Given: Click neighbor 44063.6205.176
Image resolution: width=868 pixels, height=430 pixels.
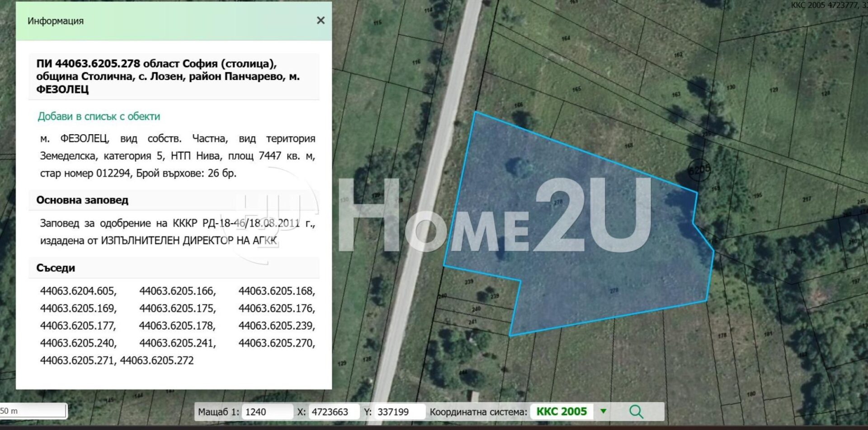Looking at the screenshot, I should coord(277,308).
